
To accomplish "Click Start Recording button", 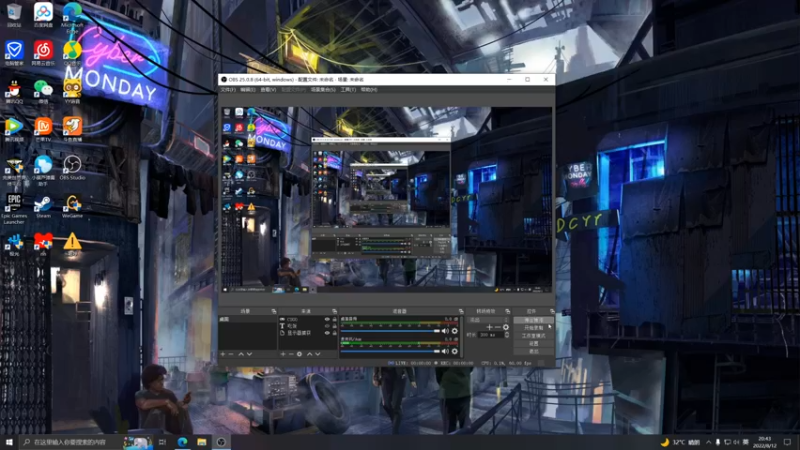I will [x=534, y=328].
